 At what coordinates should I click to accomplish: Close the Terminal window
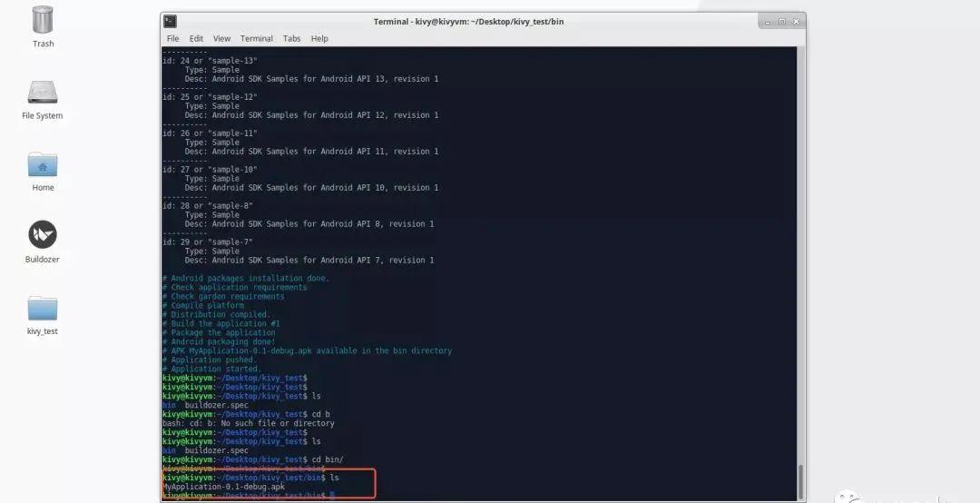pyautogui.click(x=794, y=21)
